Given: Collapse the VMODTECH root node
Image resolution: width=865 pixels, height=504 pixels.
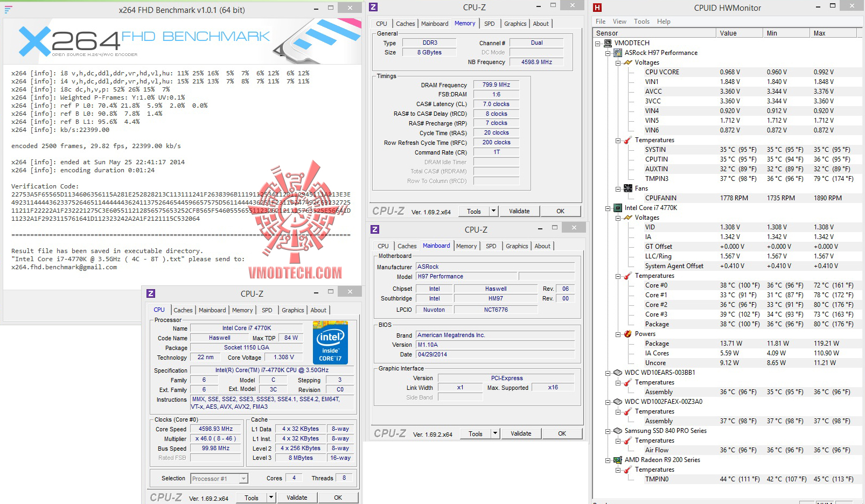Looking at the screenshot, I should pyautogui.click(x=598, y=44).
